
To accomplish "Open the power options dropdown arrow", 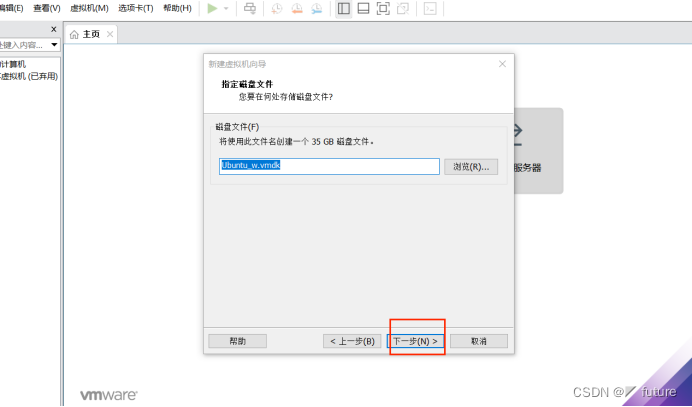I will click(x=226, y=8).
